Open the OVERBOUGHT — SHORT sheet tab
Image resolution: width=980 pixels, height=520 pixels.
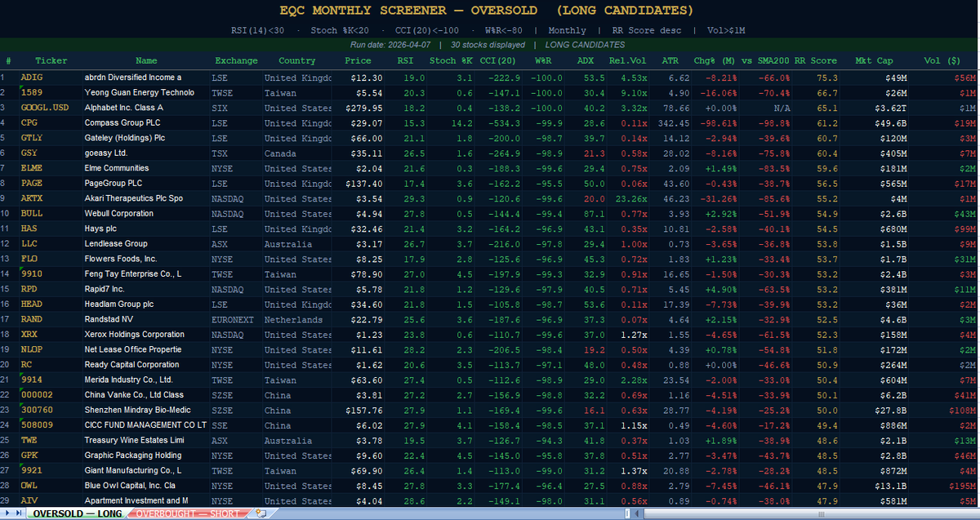point(187,513)
